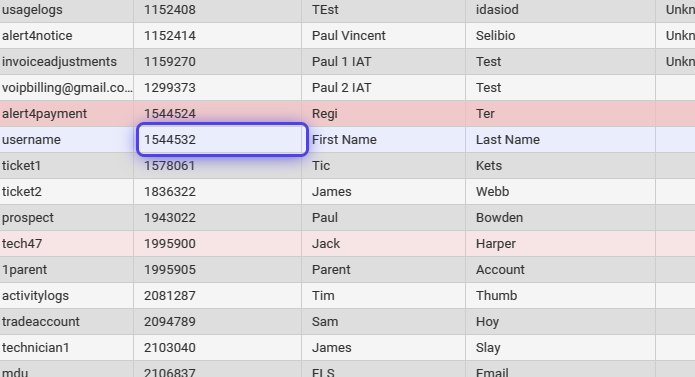The width and height of the screenshot is (695, 377).
Task: Select the highlighted cell 1544532
Action: tap(222, 140)
